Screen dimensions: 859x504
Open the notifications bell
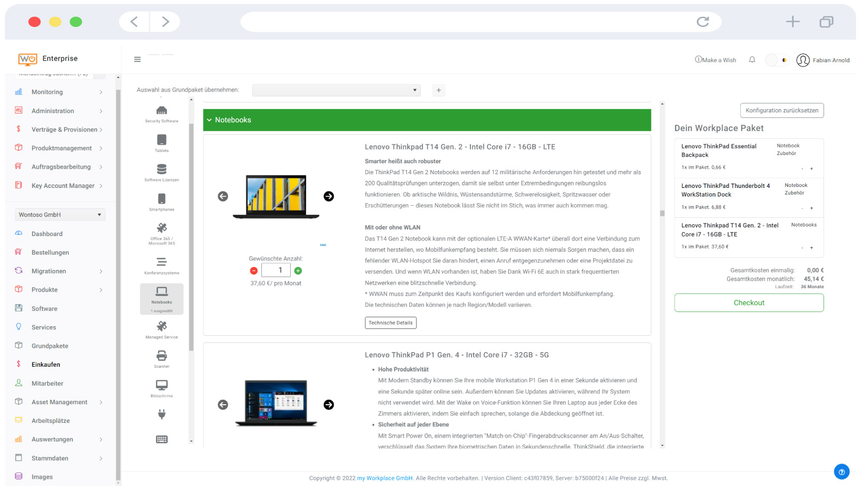click(752, 59)
